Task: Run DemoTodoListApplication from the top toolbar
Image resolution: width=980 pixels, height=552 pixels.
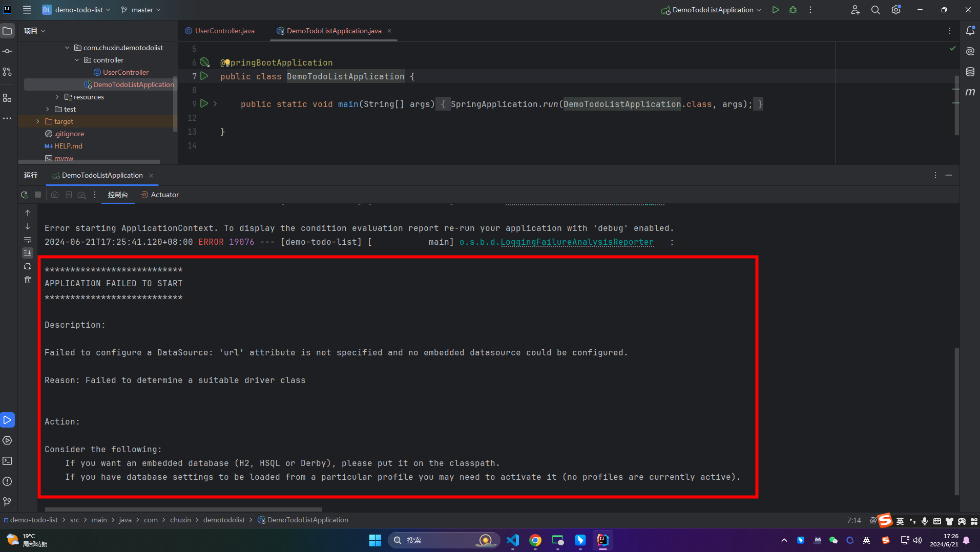Action: tap(776, 10)
